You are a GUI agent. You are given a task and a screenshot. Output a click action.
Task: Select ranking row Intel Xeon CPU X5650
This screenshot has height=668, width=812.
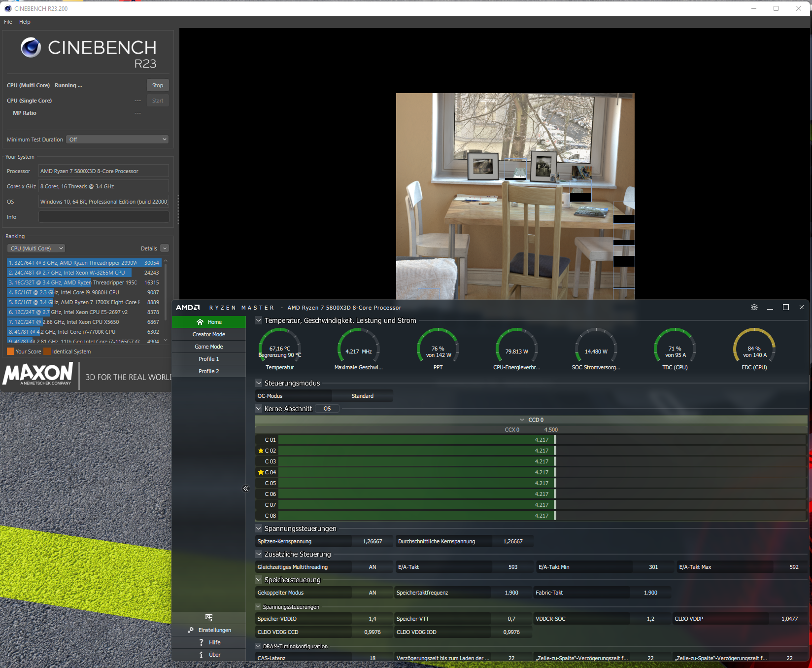[84, 322]
